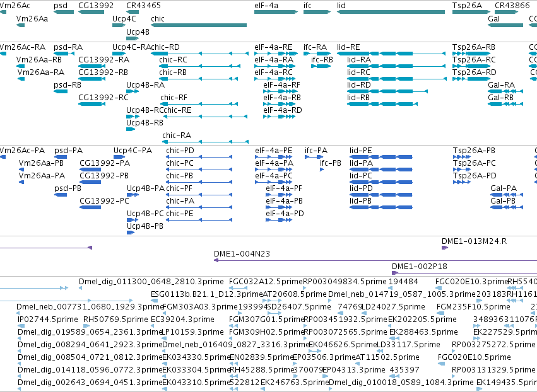The width and height of the screenshot is (537, 392).
Task: Click the Ucp4B-PC CDS feature
Action: click(133, 220)
